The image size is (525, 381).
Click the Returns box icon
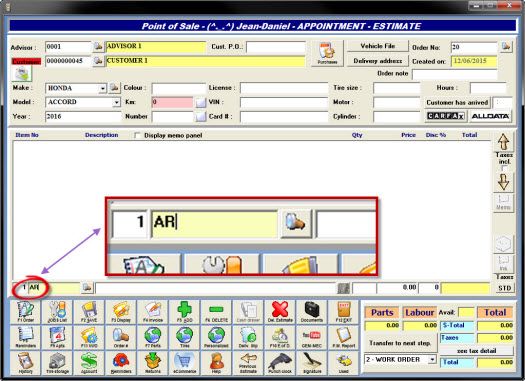pos(153,363)
